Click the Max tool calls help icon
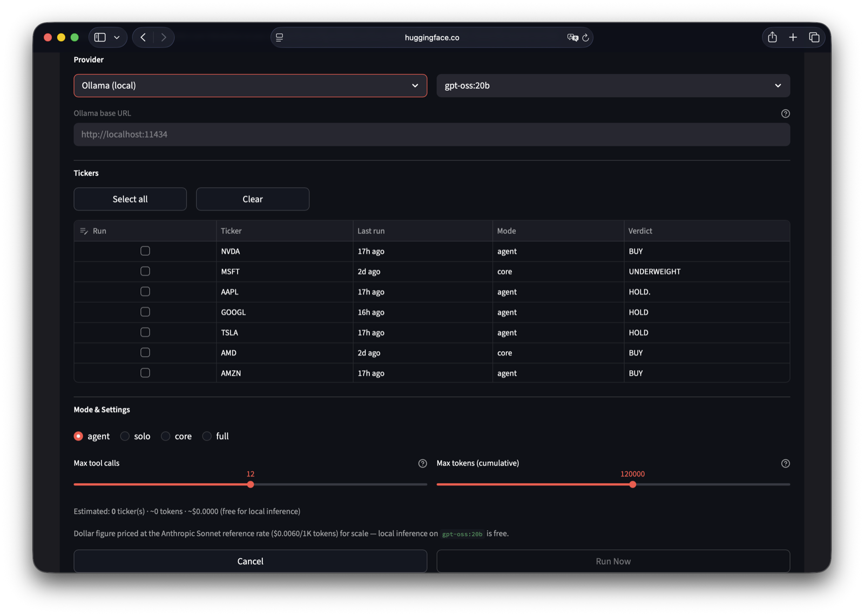This screenshot has height=616, width=864. (422, 463)
